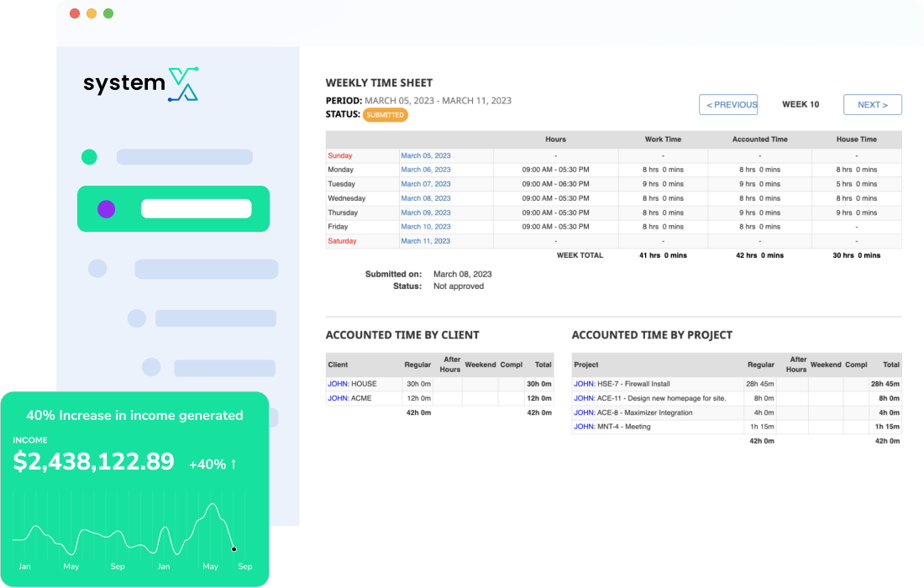
Task: Click JOHN link in MNT-4 Meeting row
Action: click(585, 428)
